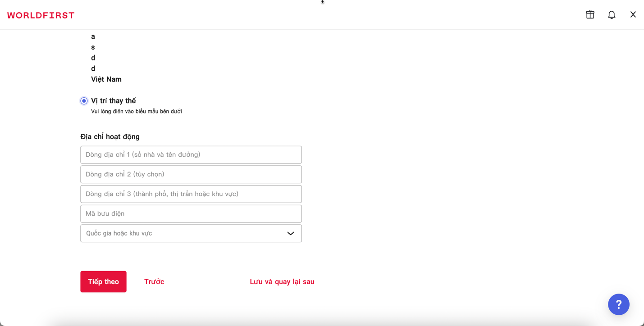Close the form with the X icon
644x326 pixels.
tap(633, 15)
